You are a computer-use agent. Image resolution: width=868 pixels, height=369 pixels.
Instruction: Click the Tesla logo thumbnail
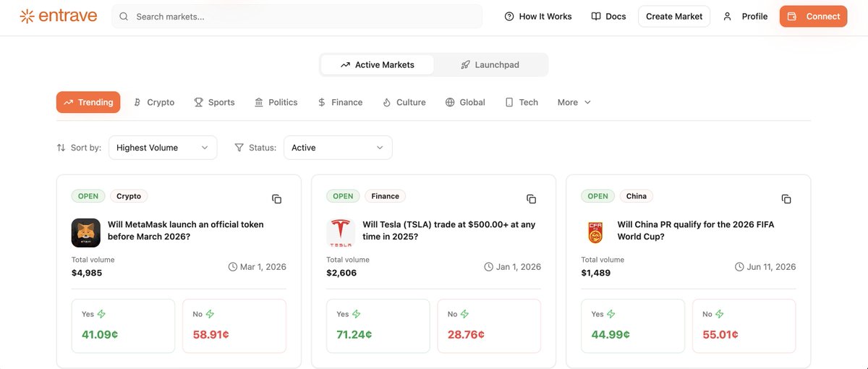341,233
